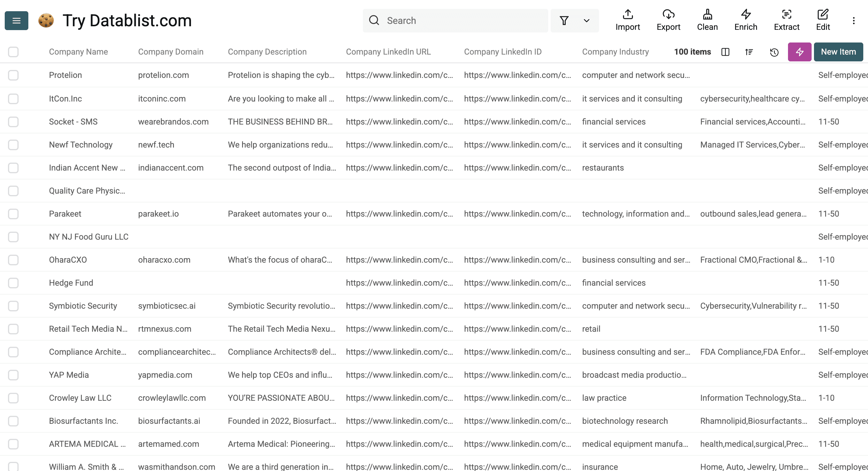Click the Export download icon

[x=668, y=14]
